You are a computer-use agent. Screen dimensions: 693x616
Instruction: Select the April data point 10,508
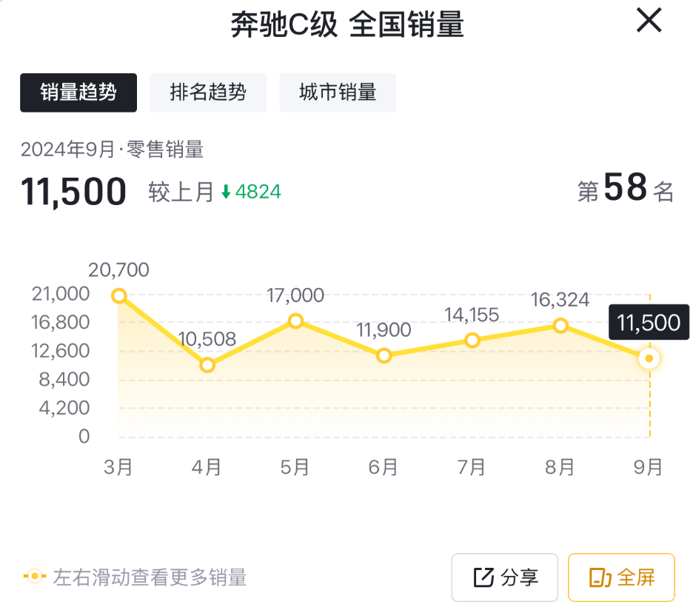pyautogui.click(x=207, y=365)
